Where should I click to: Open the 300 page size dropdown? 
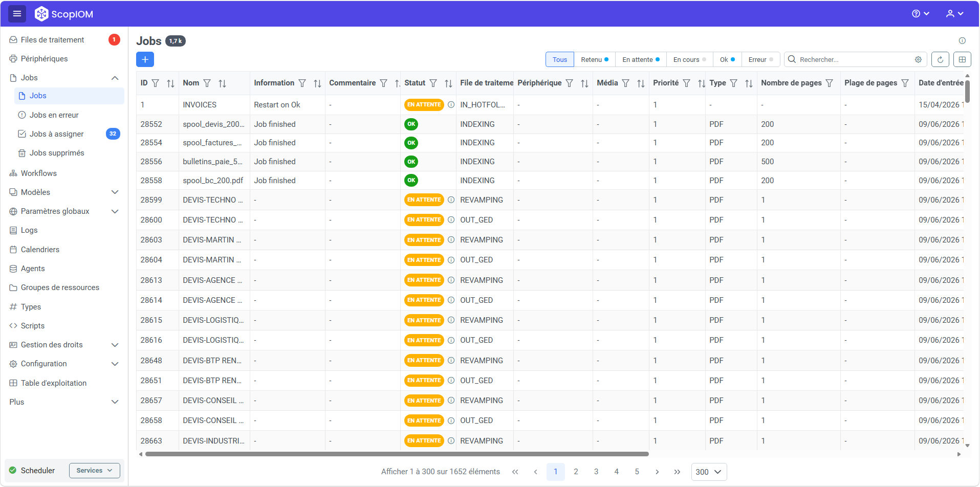click(709, 472)
